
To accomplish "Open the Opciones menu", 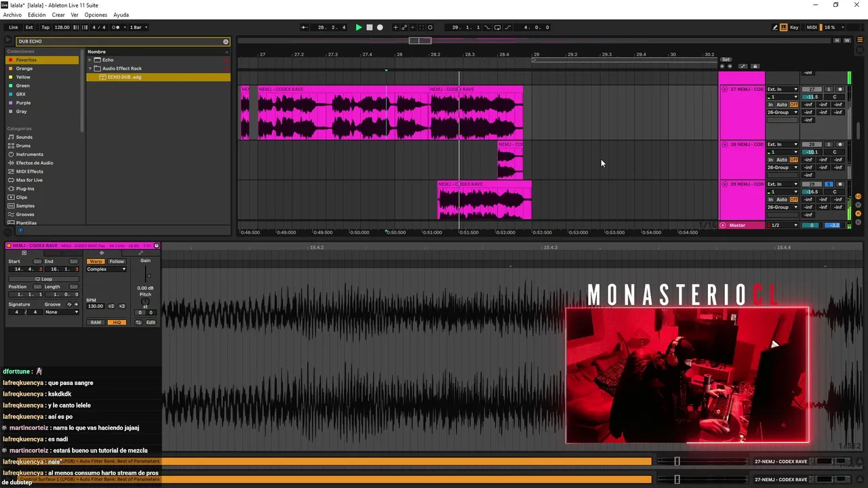I will click(96, 15).
